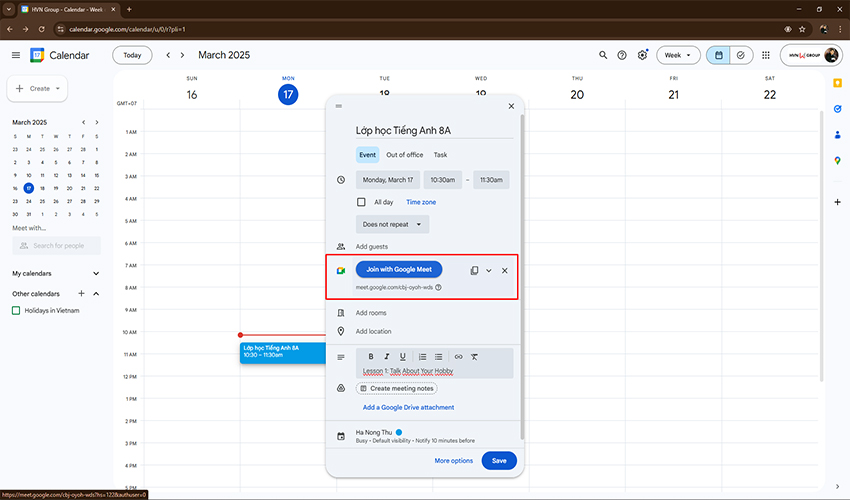Image resolution: width=850 pixels, height=500 pixels.
Task: Click the Today button
Action: coord(132,55)
